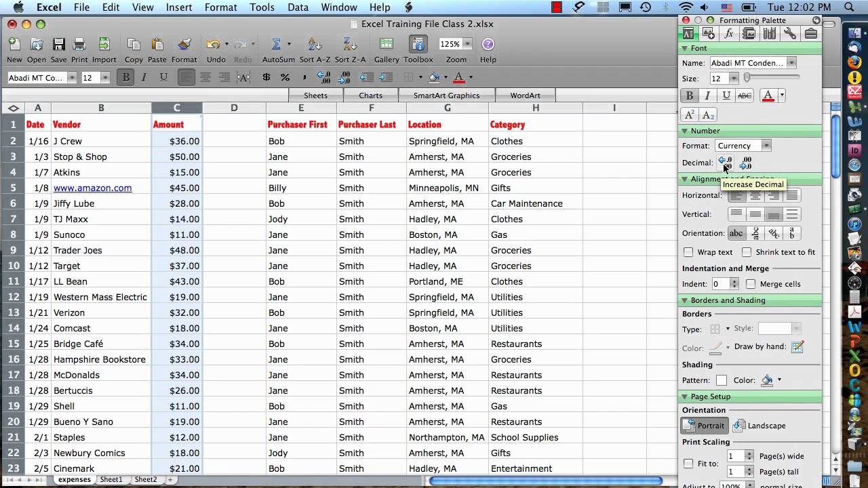This screenshot has width=868, height=488.
Task: Click the Open file toolbar icon
Action: 37,45
